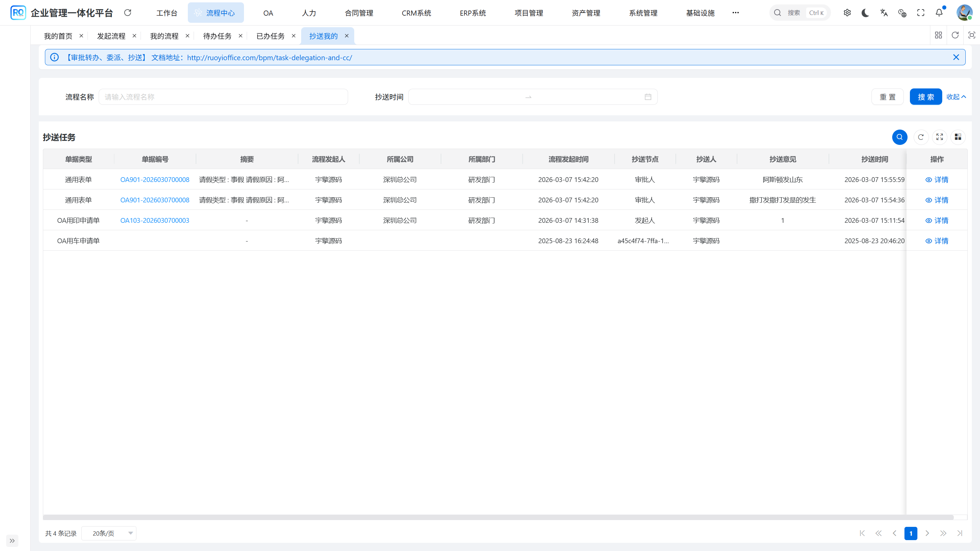Viewport: 980px width, 551px height.
Task: Switch to the 待办任务 tab
Action: (x=217, y=36)
